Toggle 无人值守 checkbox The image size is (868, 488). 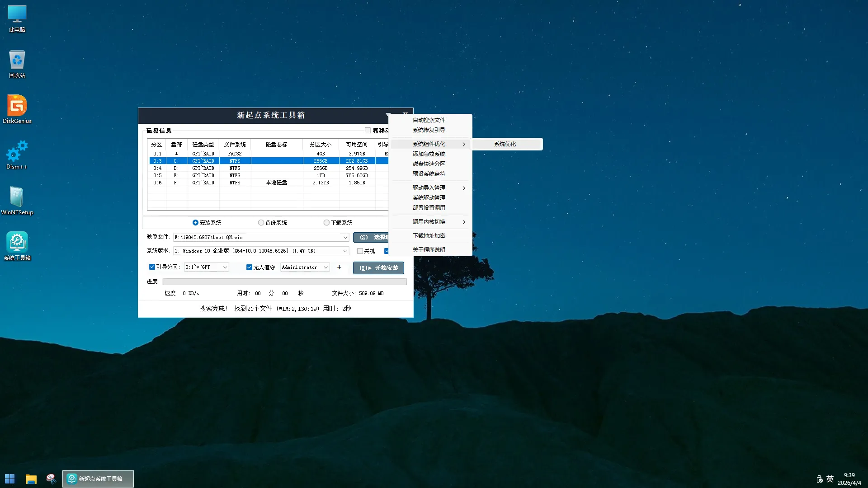[x=249, y=267]
